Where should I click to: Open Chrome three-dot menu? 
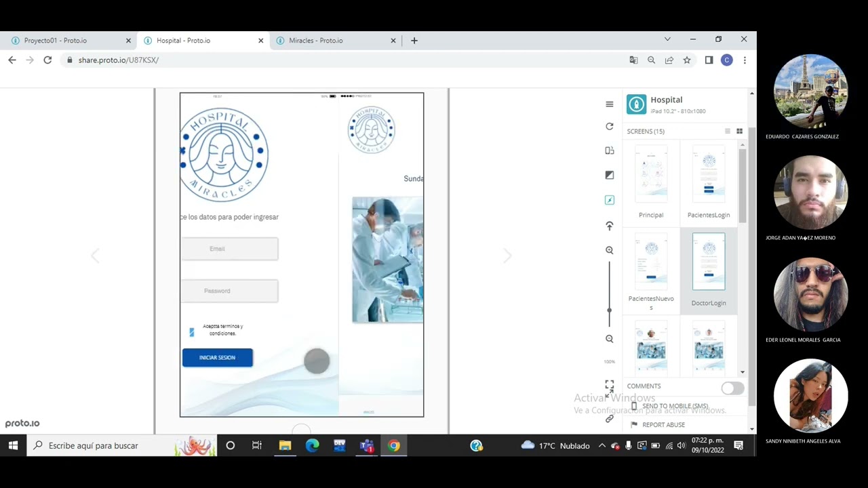pos(745,60)
